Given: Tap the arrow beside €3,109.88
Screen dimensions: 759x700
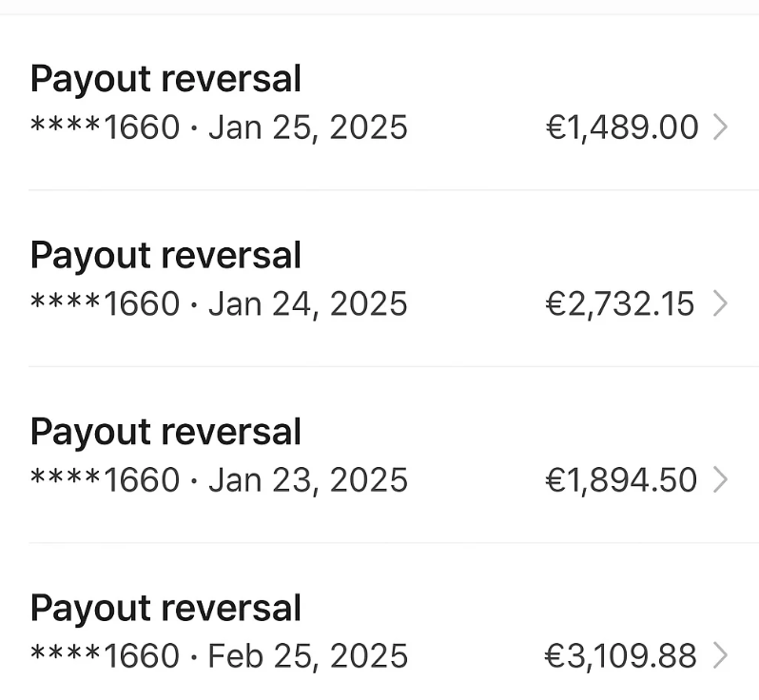Looking at the screenshot, I should click(720, 655).
